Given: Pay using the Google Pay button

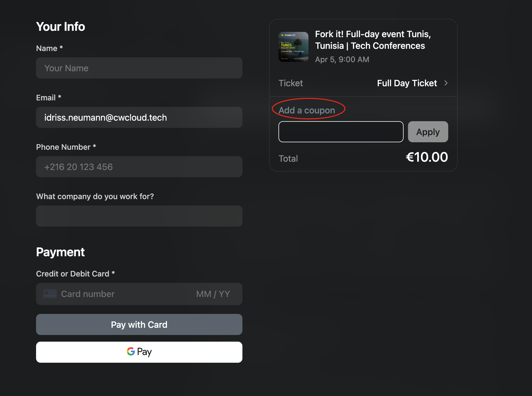Looking at the screenshot, I should [139, 352].
